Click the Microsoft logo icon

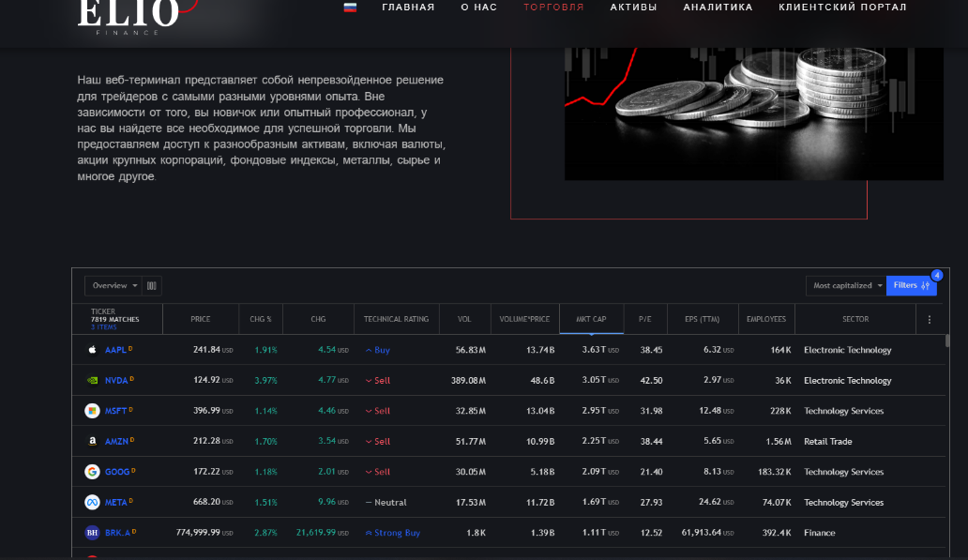pyautogui.click(x=92, y=411)
